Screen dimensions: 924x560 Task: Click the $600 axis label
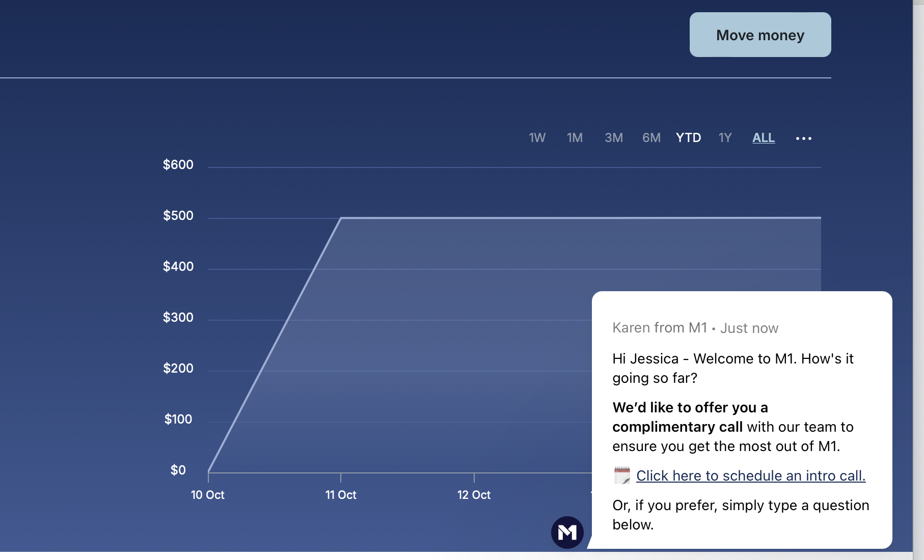point(178,164)
